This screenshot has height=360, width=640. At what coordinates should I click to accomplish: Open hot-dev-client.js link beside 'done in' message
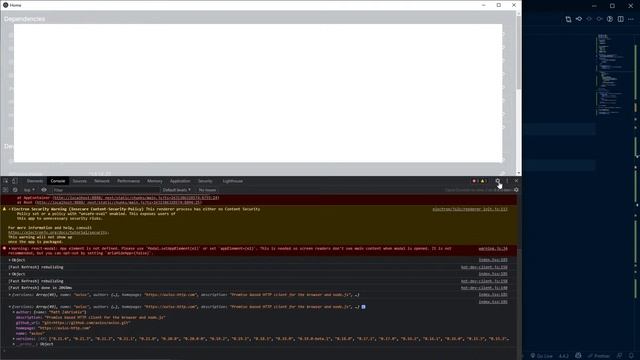coord(484,288)
